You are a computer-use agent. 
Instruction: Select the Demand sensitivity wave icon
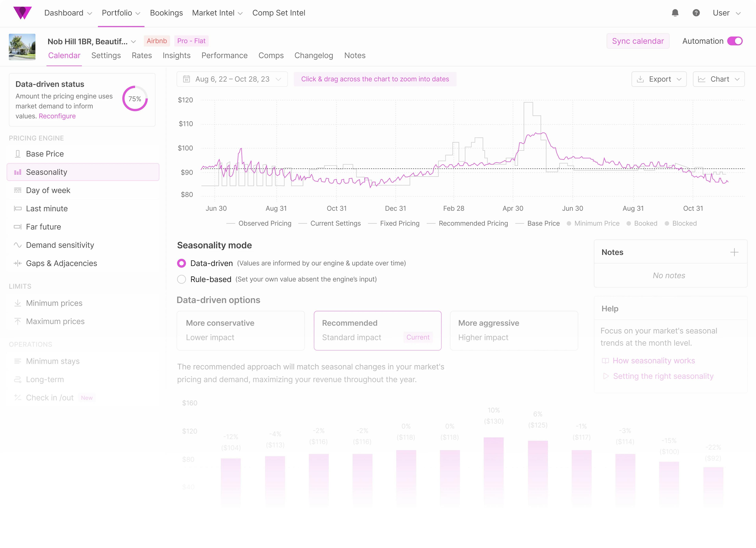18,245
